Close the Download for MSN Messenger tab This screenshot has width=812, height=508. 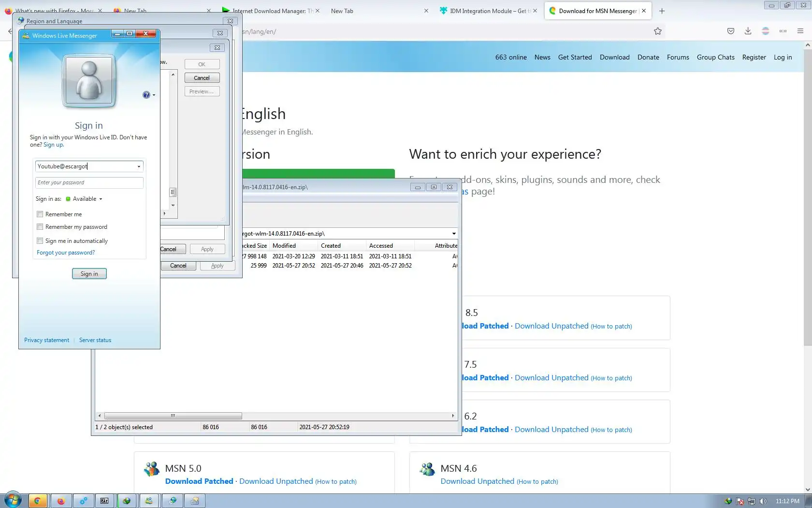tap(644, 11)
